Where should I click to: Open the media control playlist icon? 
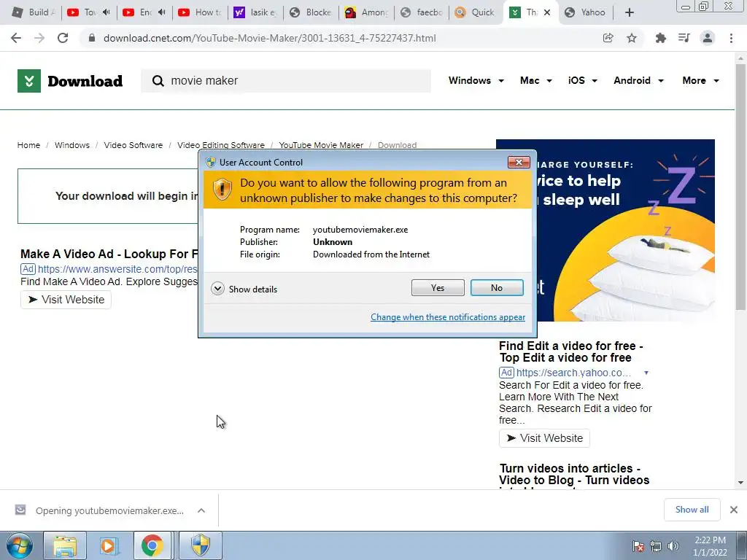[684, 38]
